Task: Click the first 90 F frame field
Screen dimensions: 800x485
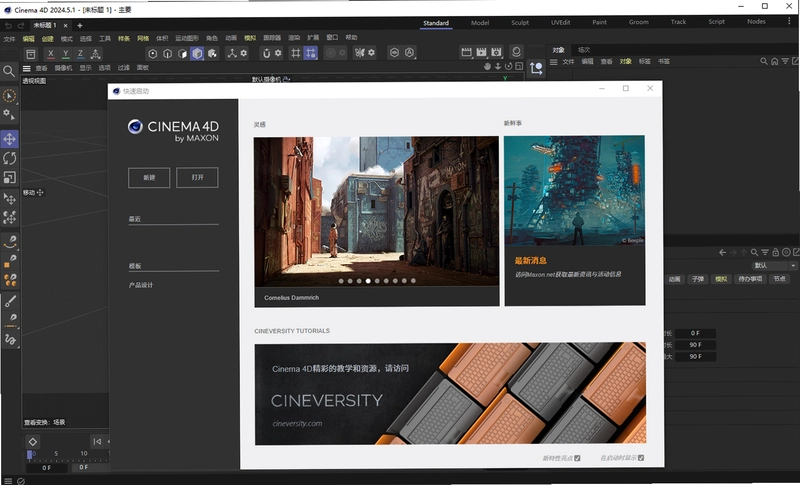Action: pyautogui.click(x=695, y=345)
